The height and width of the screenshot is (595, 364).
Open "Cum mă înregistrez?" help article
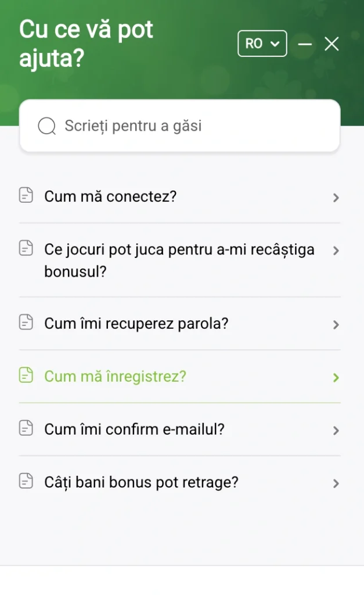coord(116,377)
